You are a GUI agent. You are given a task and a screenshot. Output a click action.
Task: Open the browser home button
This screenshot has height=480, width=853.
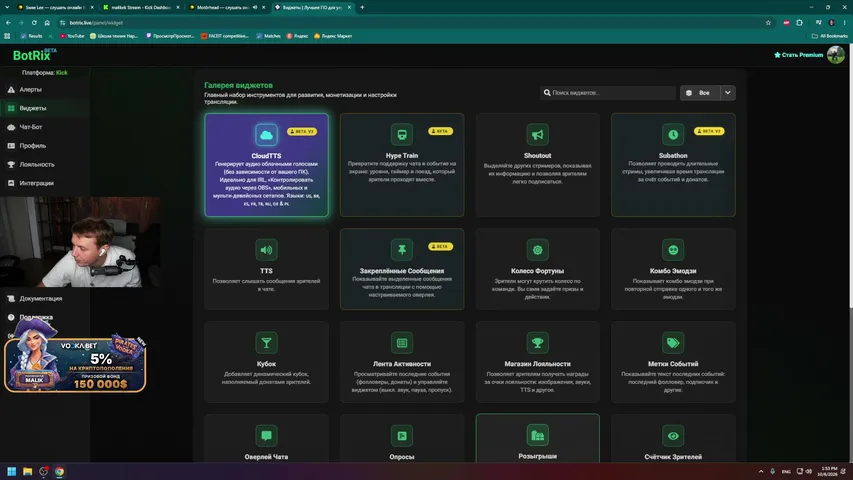[x=47, y=23]
